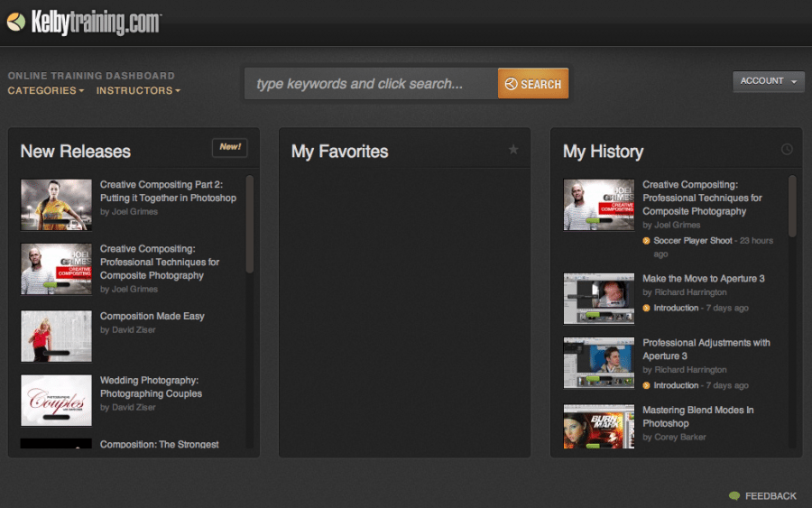The width and height of the screenshot is (812, 508).
Task: Click the Composition Made Easy thumbnail
Action: point(57,336)
